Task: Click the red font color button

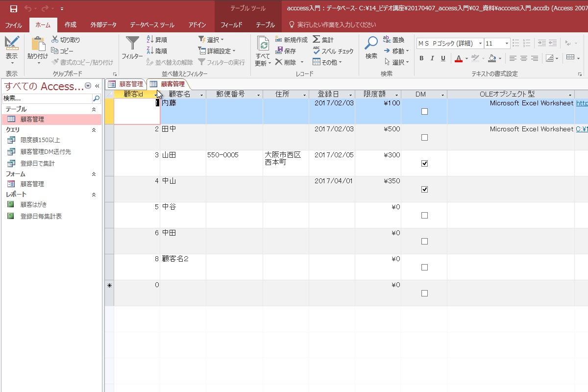Action: 459,58
